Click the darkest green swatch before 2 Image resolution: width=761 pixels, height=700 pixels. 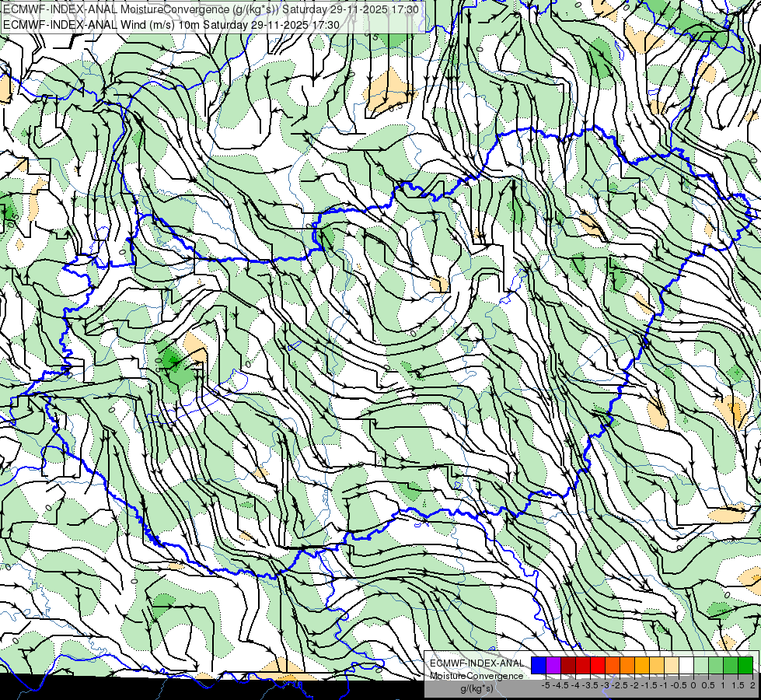745,665
